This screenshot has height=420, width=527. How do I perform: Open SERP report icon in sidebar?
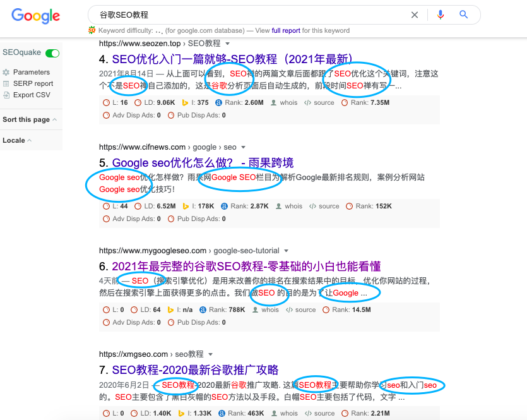click(x=6, y=84)
